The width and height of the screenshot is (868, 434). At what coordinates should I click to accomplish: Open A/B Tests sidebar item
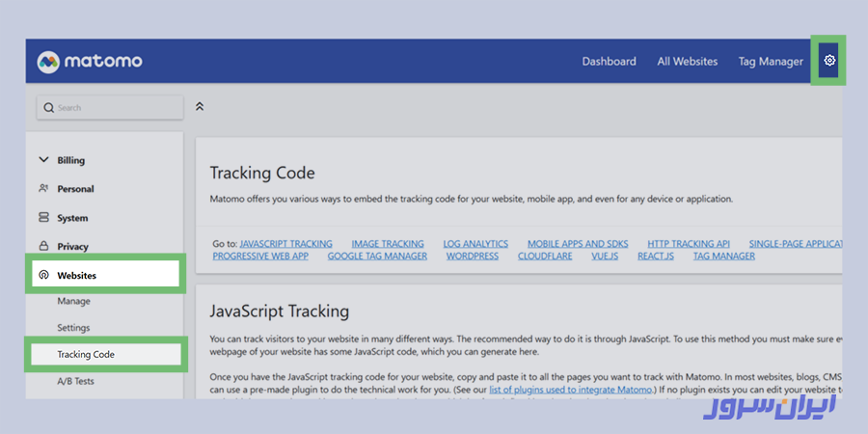click(76, 381)
